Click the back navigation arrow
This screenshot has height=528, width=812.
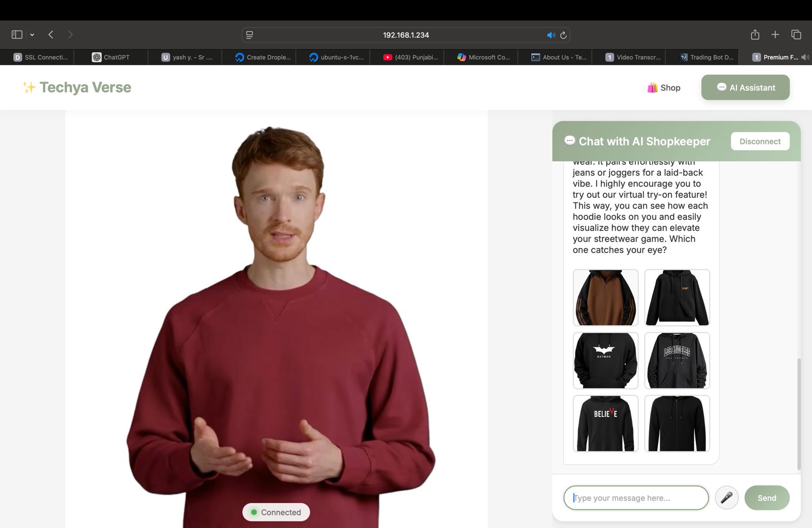click(x=51, y=34)
